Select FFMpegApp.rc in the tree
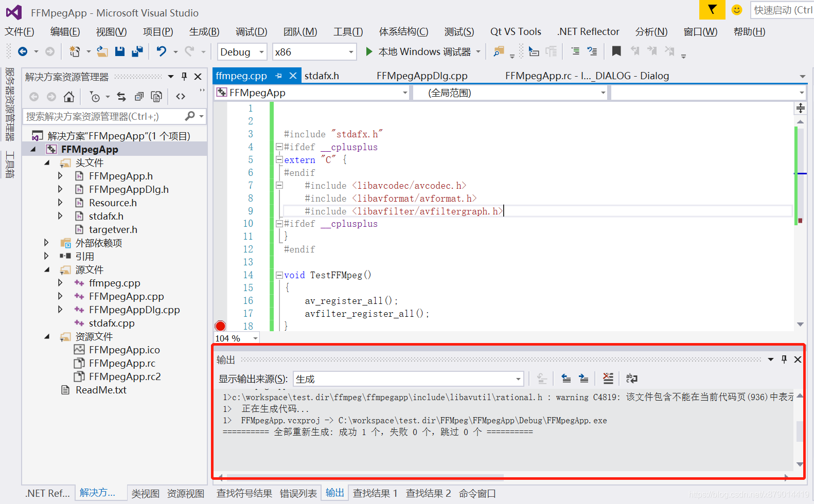The height and width of the screenshot is (504, 814). 122,363
